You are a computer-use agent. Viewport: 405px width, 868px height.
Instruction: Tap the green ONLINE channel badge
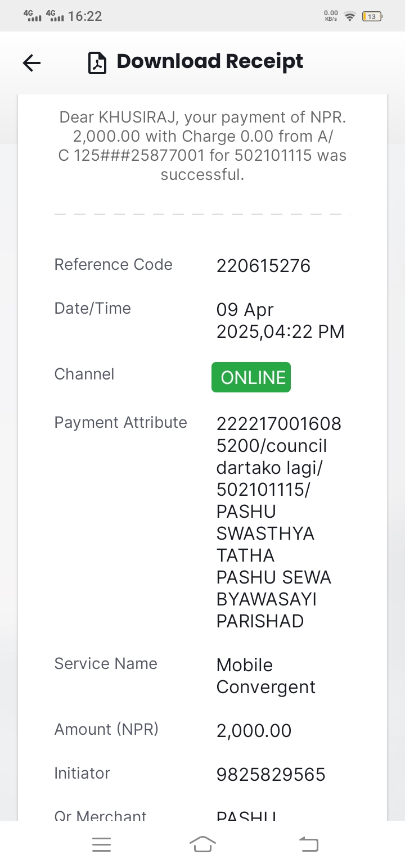pyautogui.click(x=251, y=377)
